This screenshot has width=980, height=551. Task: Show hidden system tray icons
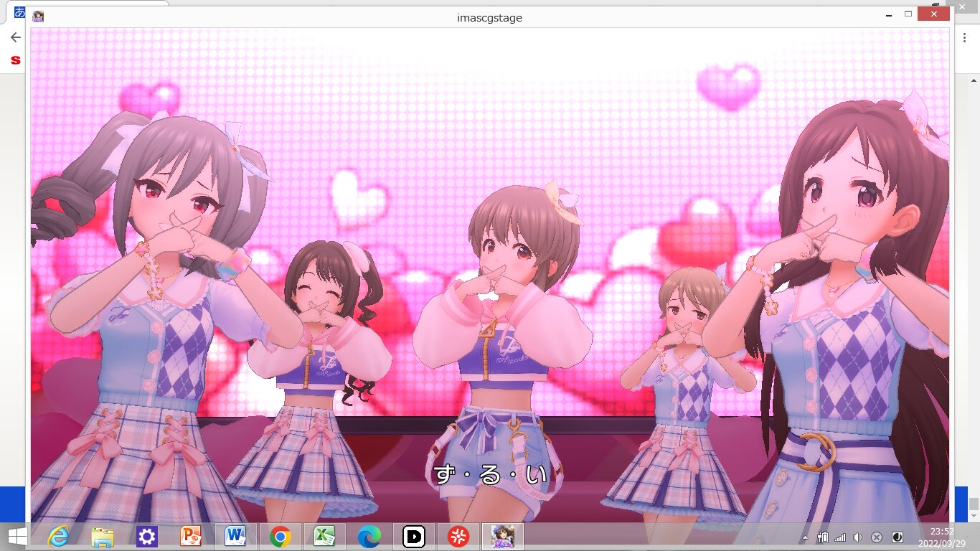(805, 537)
